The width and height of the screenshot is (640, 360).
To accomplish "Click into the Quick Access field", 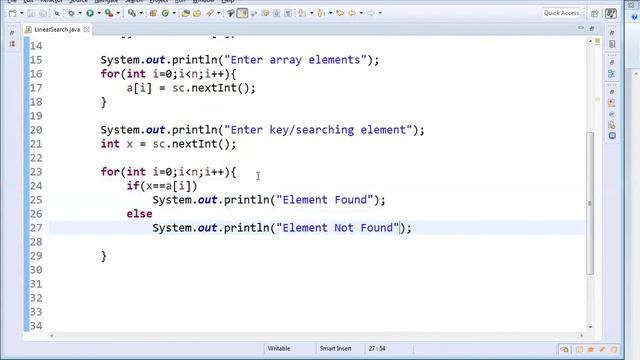I will point(562,13).
